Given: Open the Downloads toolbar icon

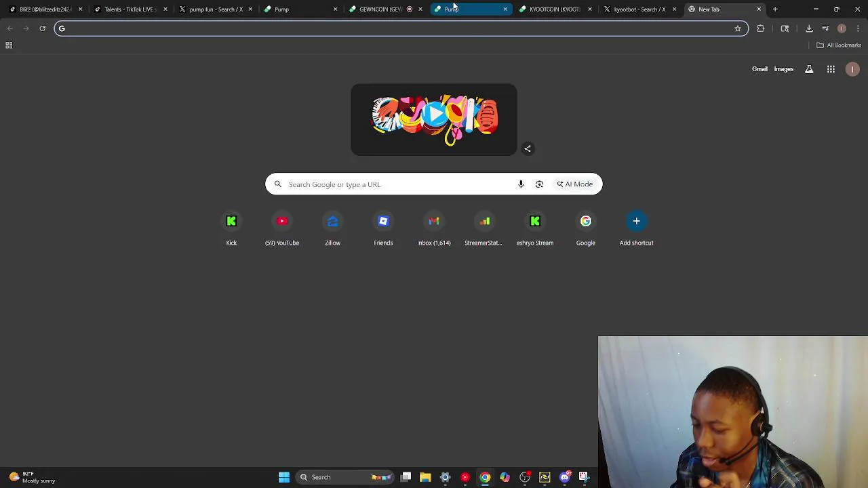Looking at the screenshot, I should (x=809, y=28).
